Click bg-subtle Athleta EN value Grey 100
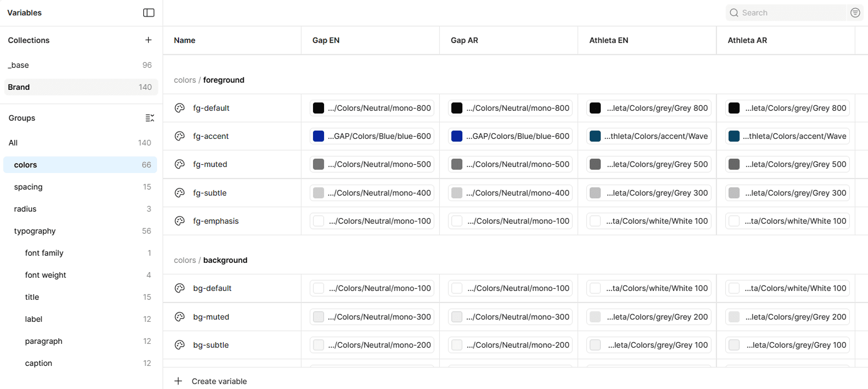The image size is (868, 389). coord(649,345)
